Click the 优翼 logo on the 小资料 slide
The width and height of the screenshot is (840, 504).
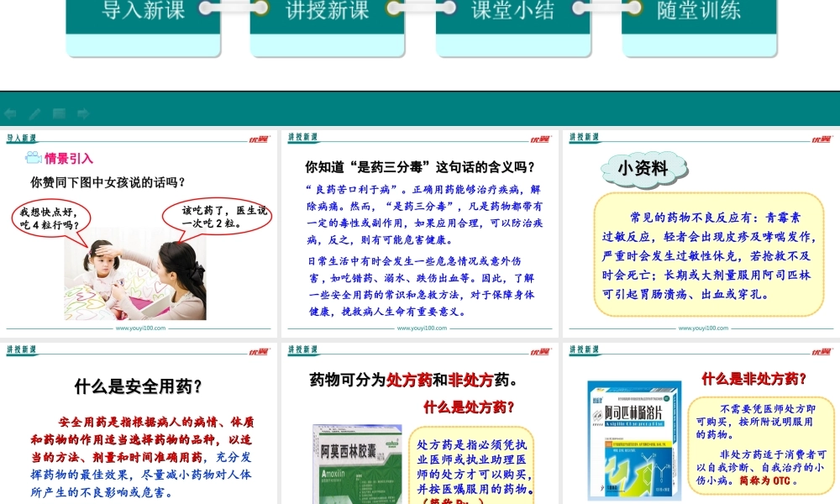pos(821,139)
